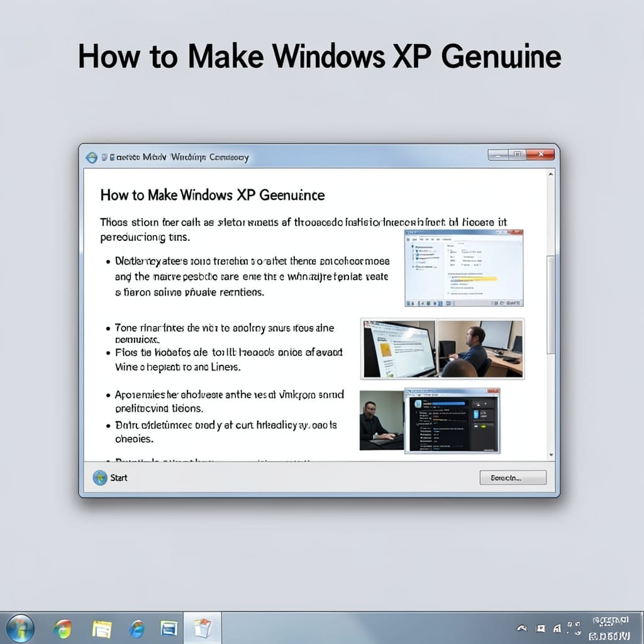Click the Windows Start orb in taskbar
This screenshot has height=644, width=644.
(19, 628)
